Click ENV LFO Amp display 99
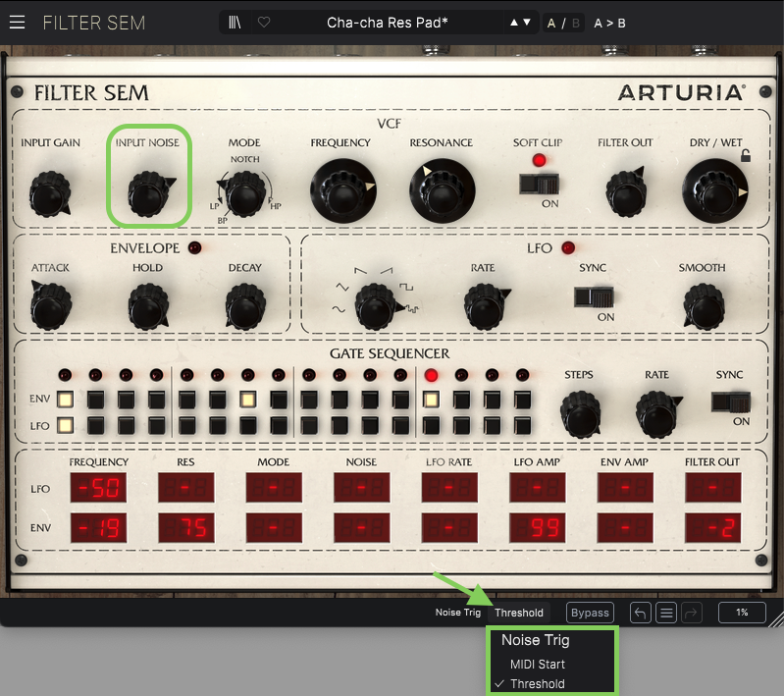 pos(538,527)
